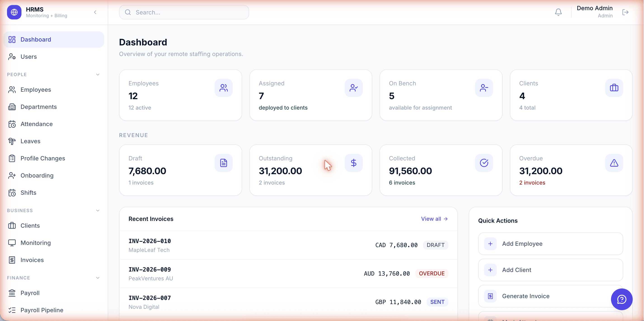Click the Draft 7,680.00 amount

click(x=147, y=171)
